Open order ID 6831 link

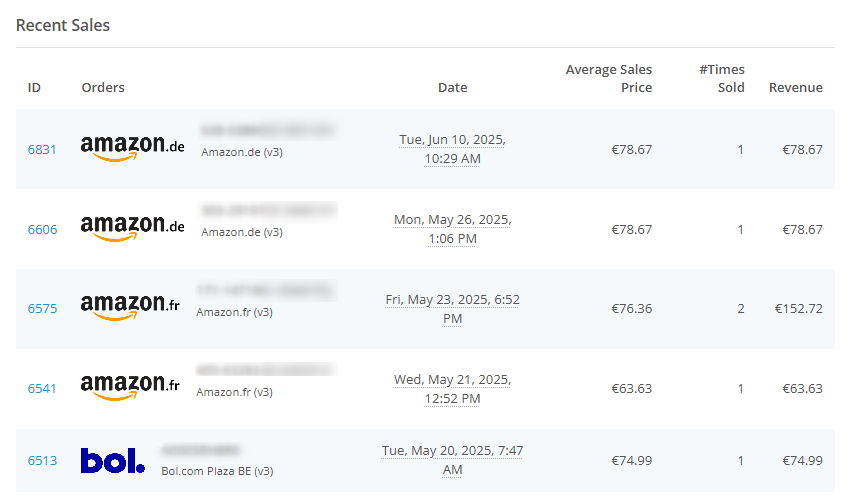(42, 149)
